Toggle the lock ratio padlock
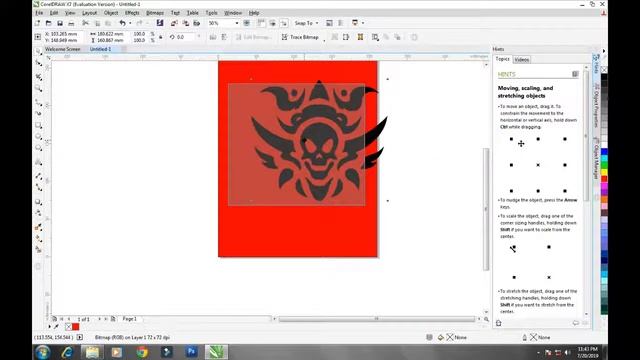 pyautogui.click(x=161, y=37)
